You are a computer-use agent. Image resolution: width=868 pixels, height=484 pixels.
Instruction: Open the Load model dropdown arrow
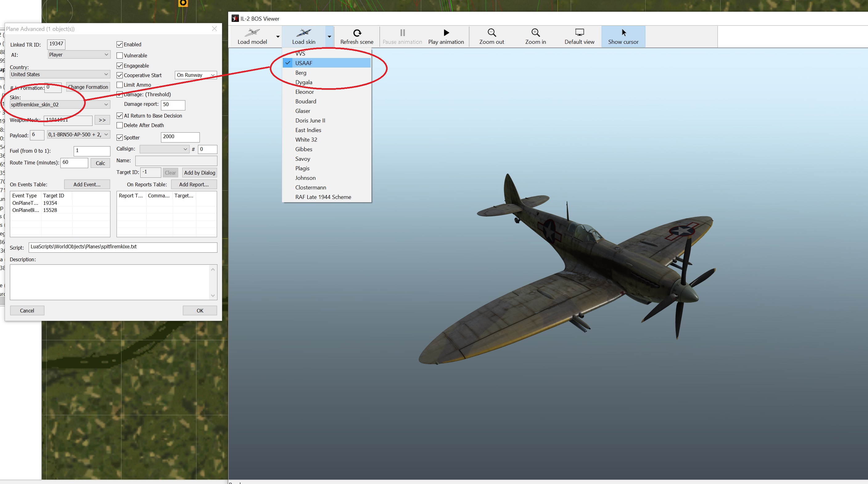pos(278,36)
